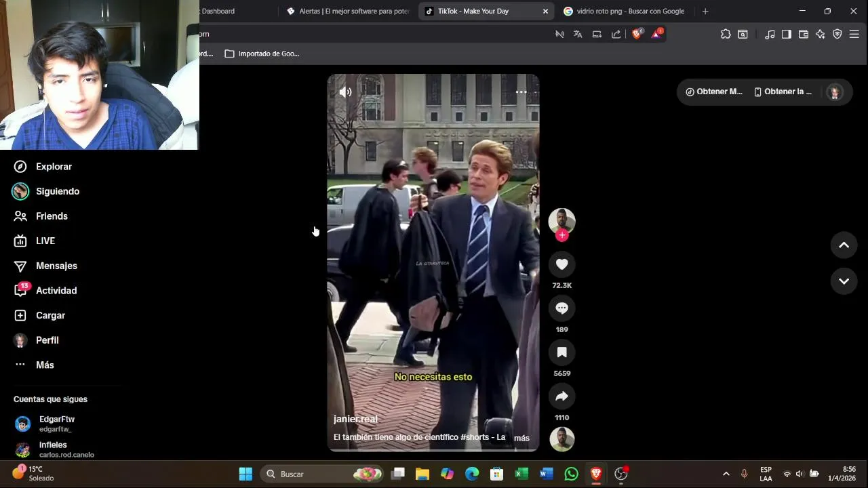Viewport: 868px width, 488px height.
Task: Open Brave Shields lion icon
Action: pos(637,34)
